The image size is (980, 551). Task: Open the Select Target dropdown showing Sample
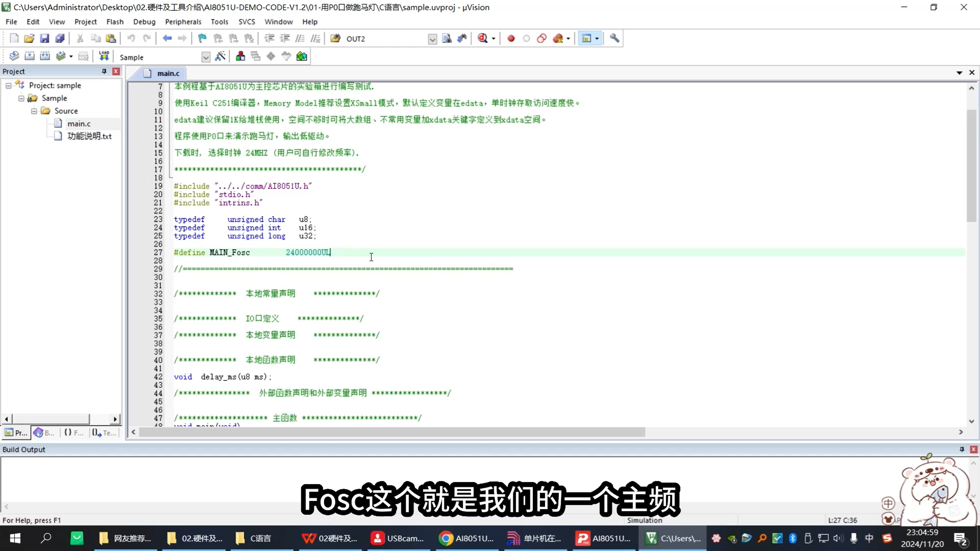206,57
